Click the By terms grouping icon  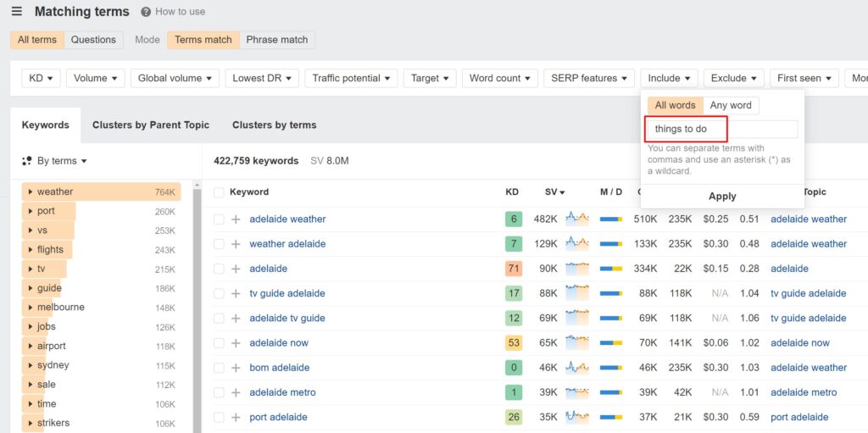pyautogui.click(x=26, y=161)
